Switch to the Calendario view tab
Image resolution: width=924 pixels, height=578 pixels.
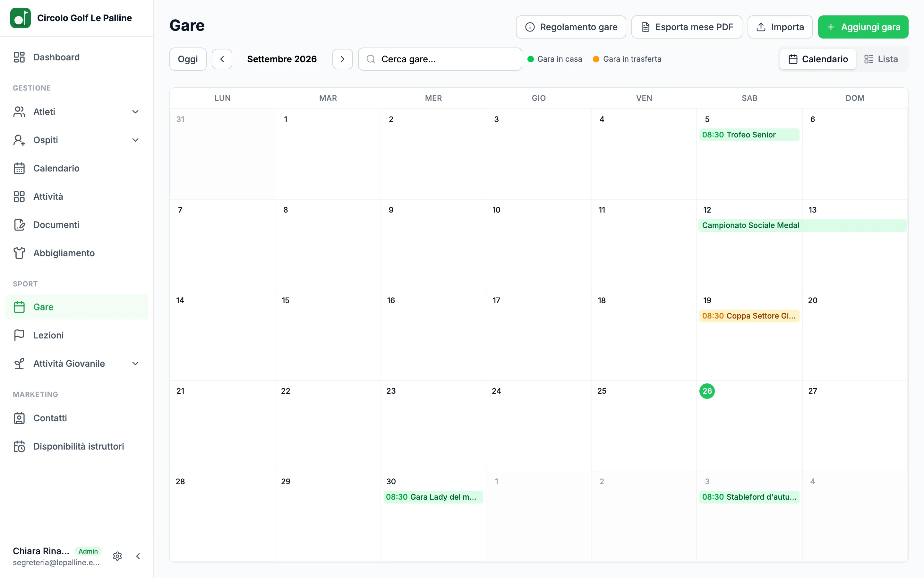point(818,59)
